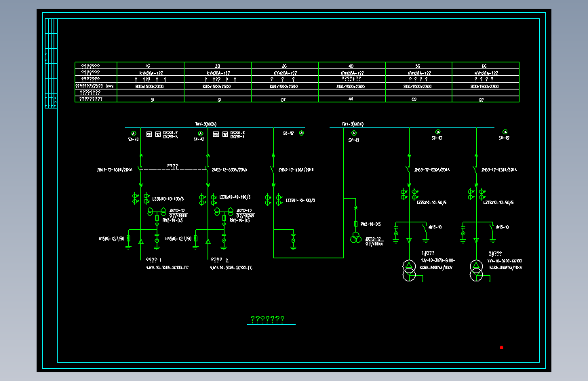
Task: Click the LZZBJ10-10-50/5 label on 1# transformer feeder
Action: point(431,203)
